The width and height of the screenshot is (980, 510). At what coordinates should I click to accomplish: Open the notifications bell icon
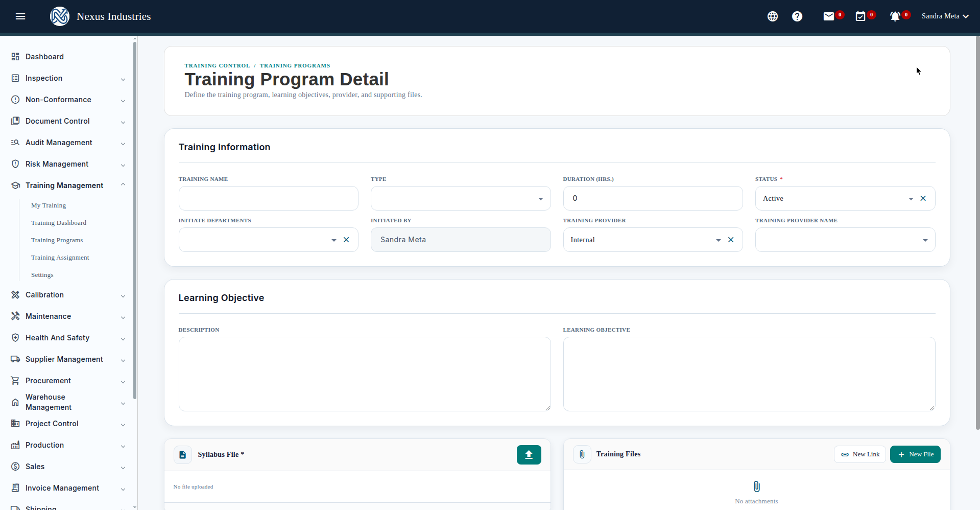pos(895,16)
